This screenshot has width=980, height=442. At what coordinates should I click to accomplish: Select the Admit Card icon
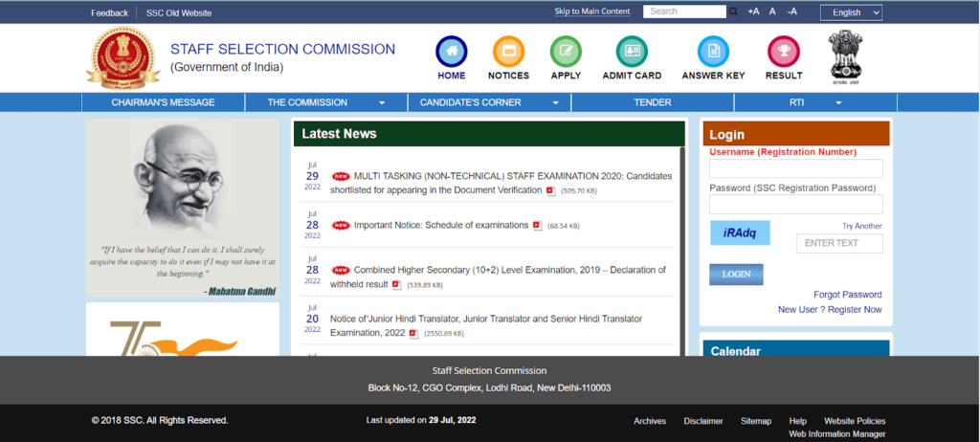click(x=631, y=52)
